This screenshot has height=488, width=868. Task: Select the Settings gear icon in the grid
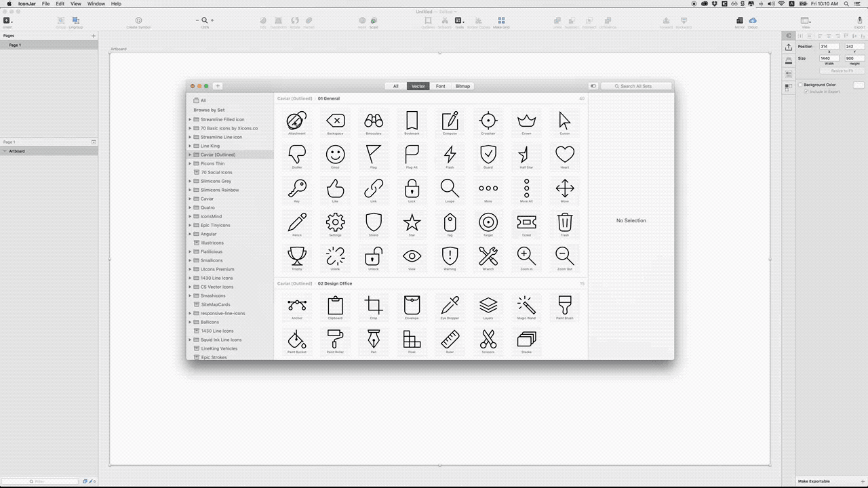point(335,222)
